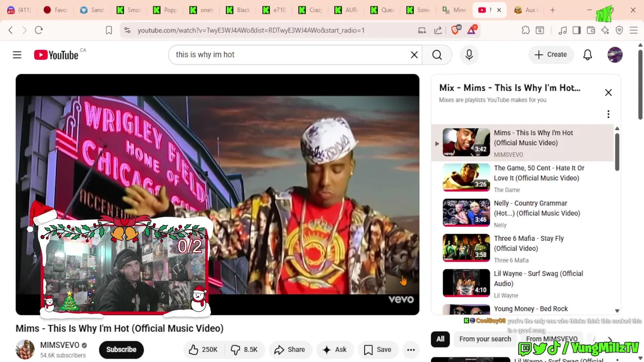Share this page from the address bar
This screenshot has height=362, width=644.
click(438, 30)
